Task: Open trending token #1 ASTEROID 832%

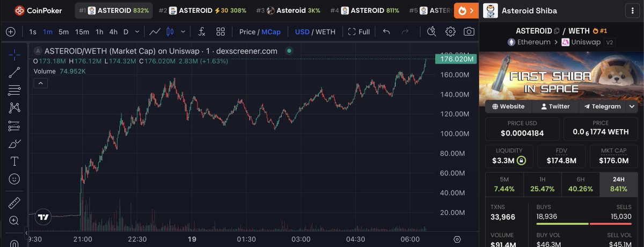Action: (115, 10)
